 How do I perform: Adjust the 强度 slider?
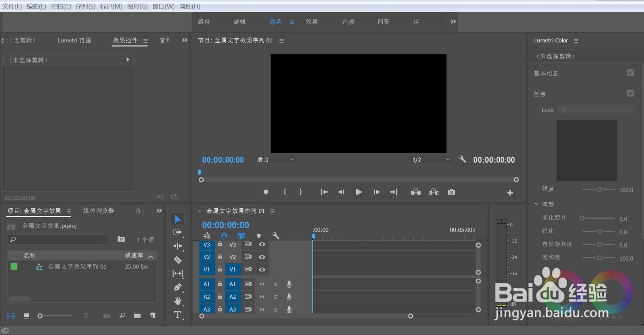(x=599, y=189)
